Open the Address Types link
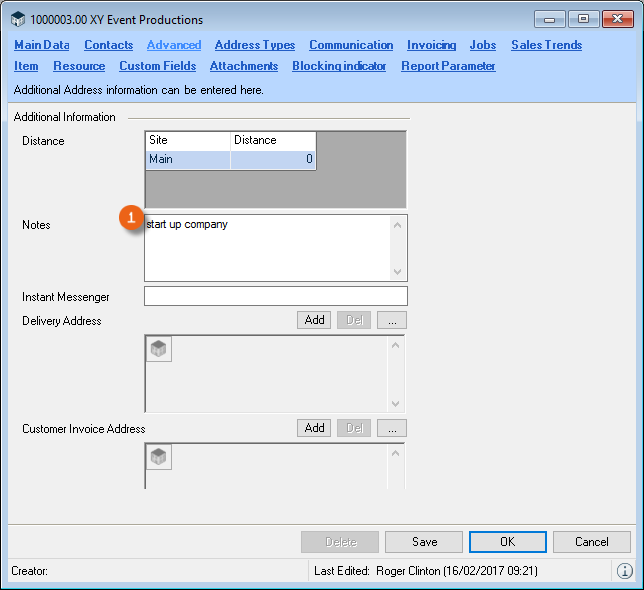The height and width of the screenshot is (590, 644). point(255,45)
